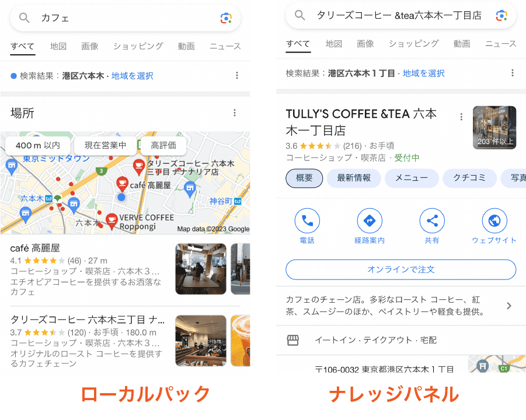Open three-dot menu beside TULLY'S COFFEE title
The width and height of the screenshot is (526, 420).
461,117
